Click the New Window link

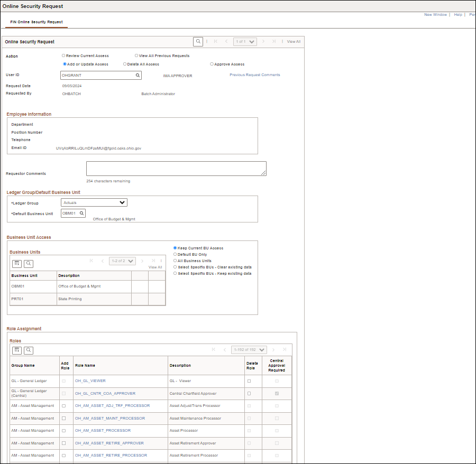click(x=435, y=15)
